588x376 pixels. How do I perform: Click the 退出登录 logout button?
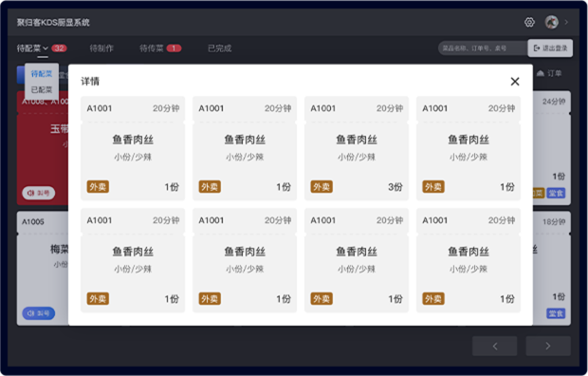click(550, 48)
